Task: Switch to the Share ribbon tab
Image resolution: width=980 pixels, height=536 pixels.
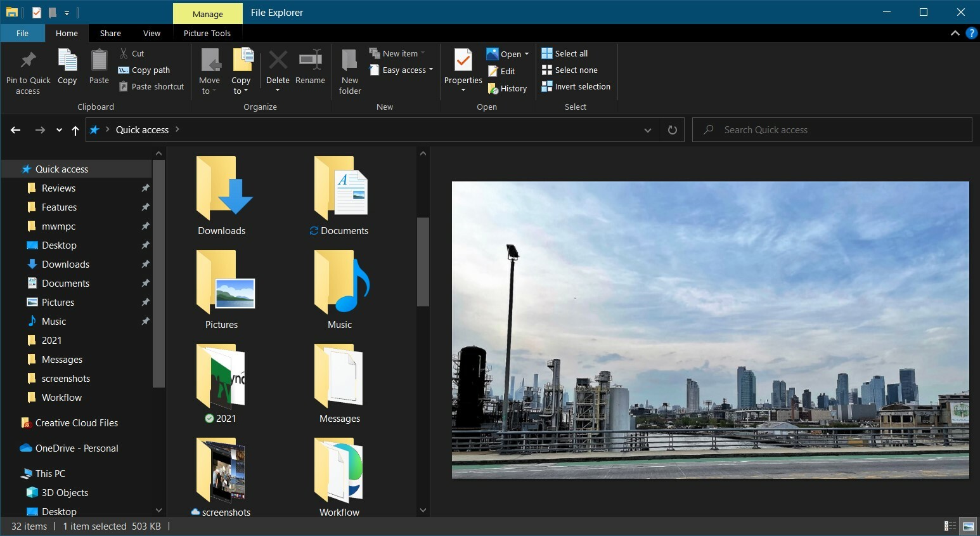Action: 110,33
